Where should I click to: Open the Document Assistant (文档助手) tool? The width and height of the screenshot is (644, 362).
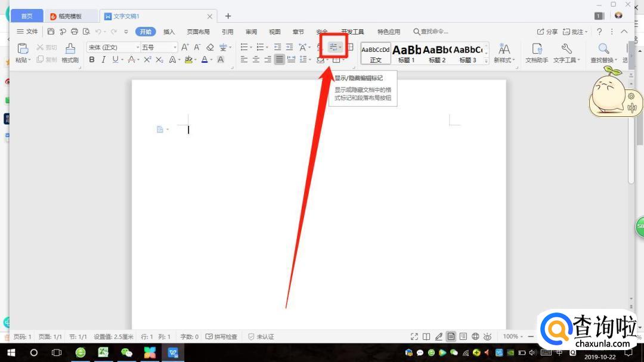536,52
